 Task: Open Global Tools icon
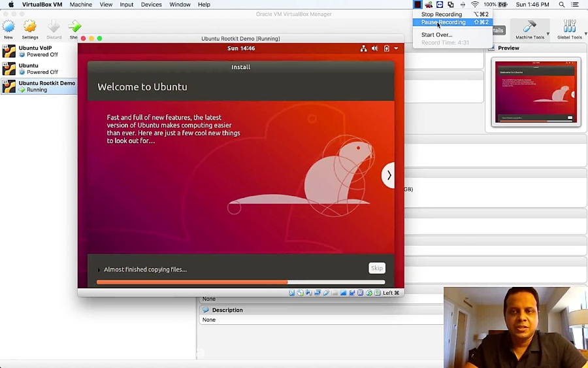coord(569,26)
